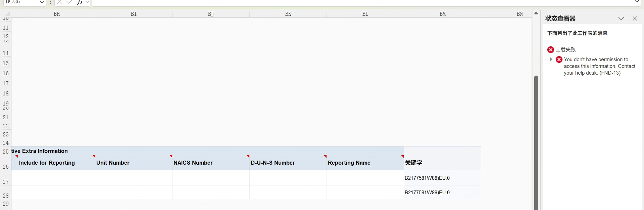
Task: Select the Extra Information section header
Action: [207, 151]
